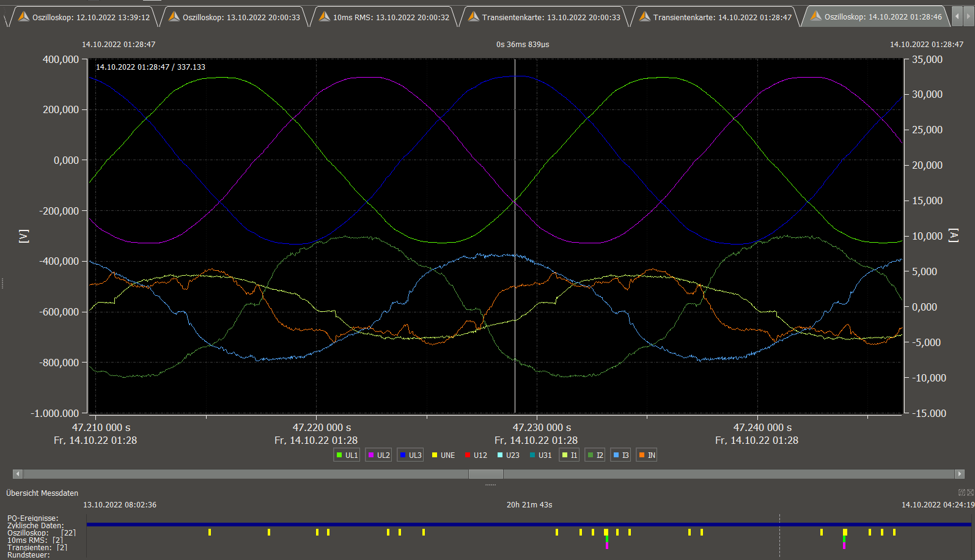Click the I1 legend color swatch
975x560 pixels.
tap(565, 455)
